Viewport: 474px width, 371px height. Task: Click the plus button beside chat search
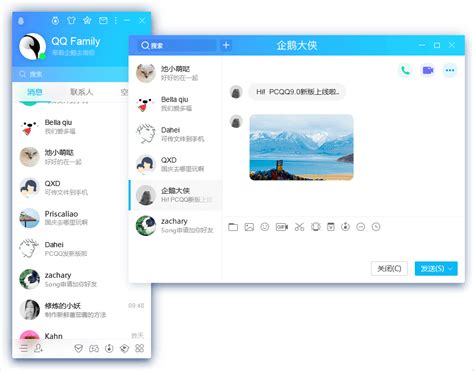point(226,45)
